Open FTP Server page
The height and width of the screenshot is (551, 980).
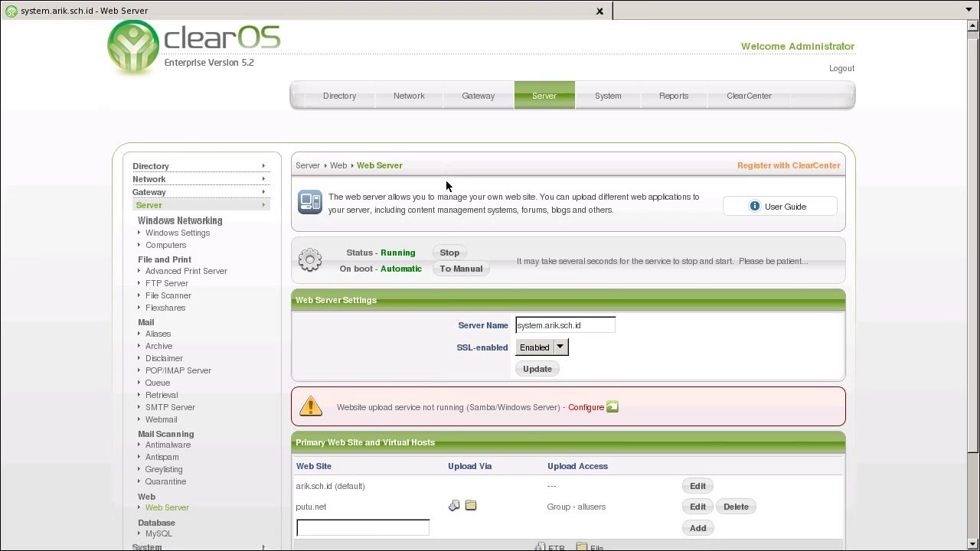click(167, 283)
